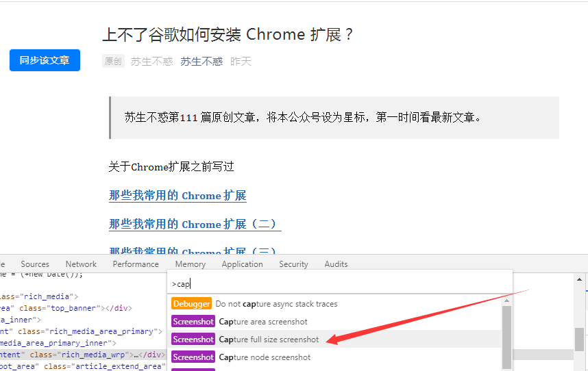Image resolution: width=588 pixels, height=371 pixels.
Task: Open the Memory tab
Action: (x=190, y=264)
